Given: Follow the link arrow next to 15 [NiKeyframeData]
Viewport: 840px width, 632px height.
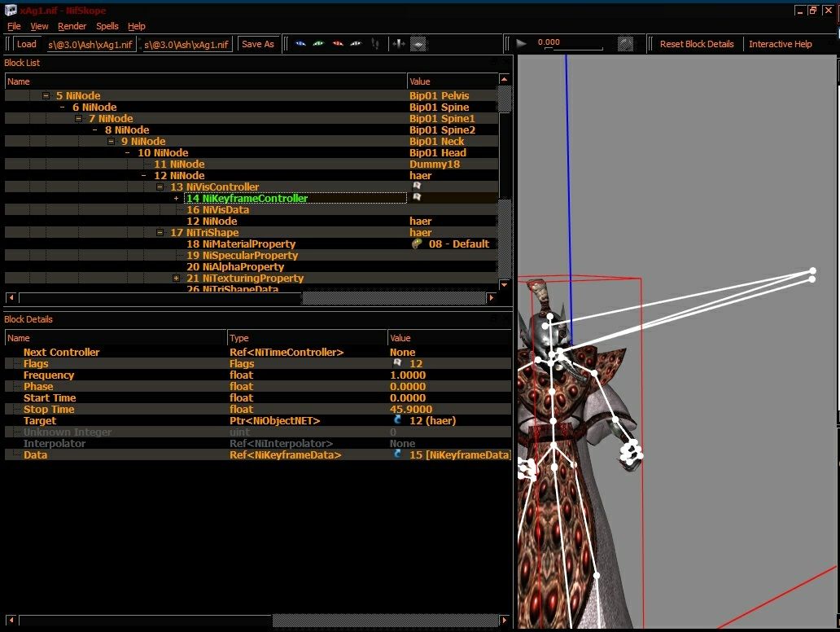Looking at the screenshot, I should [x=397, y=454].
